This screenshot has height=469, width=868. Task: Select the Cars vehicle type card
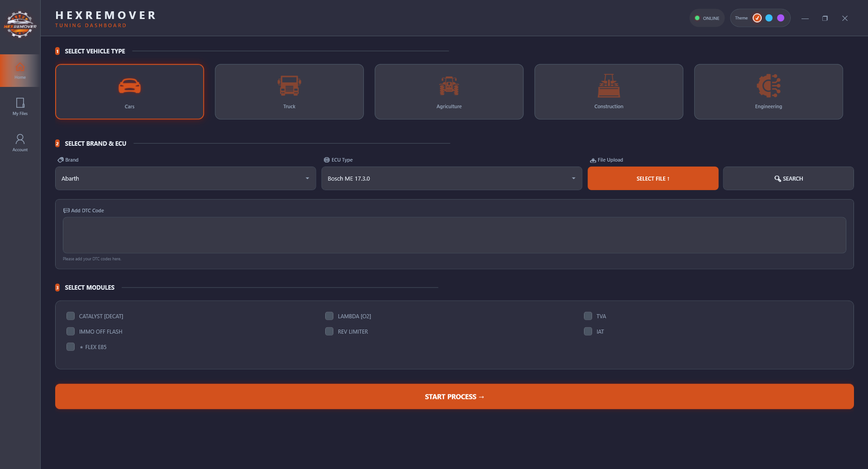pos(129,92)
